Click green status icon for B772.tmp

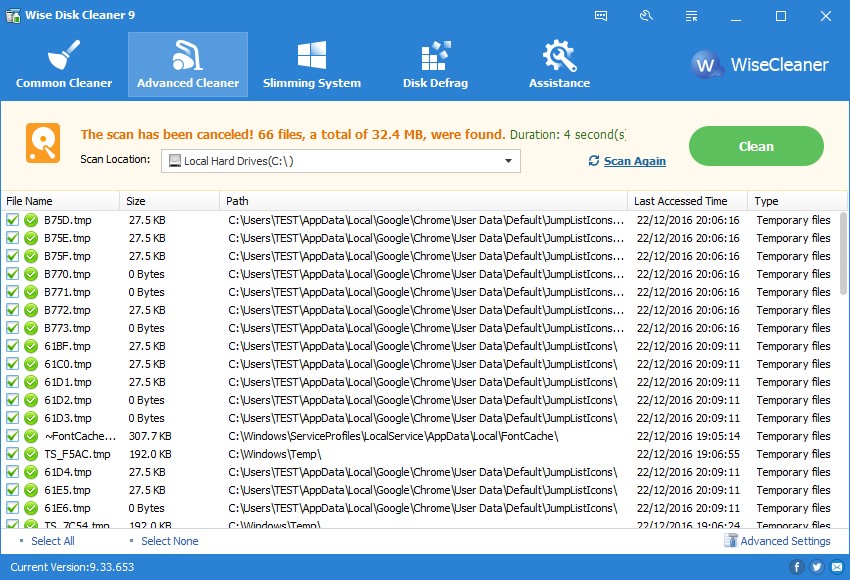point(31,310)
